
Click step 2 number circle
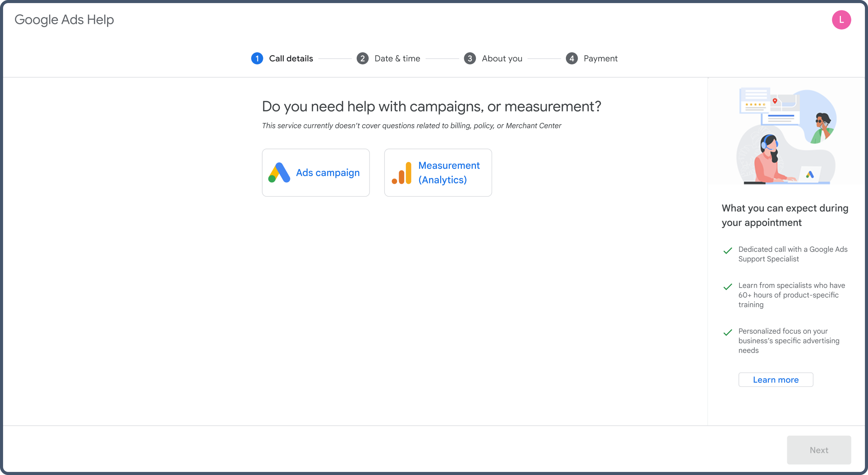(x=362, y=59)
